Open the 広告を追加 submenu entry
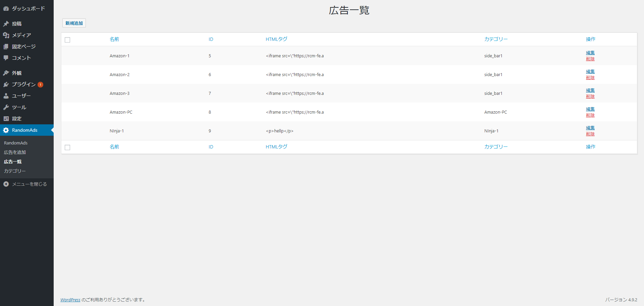 [15, 152]
